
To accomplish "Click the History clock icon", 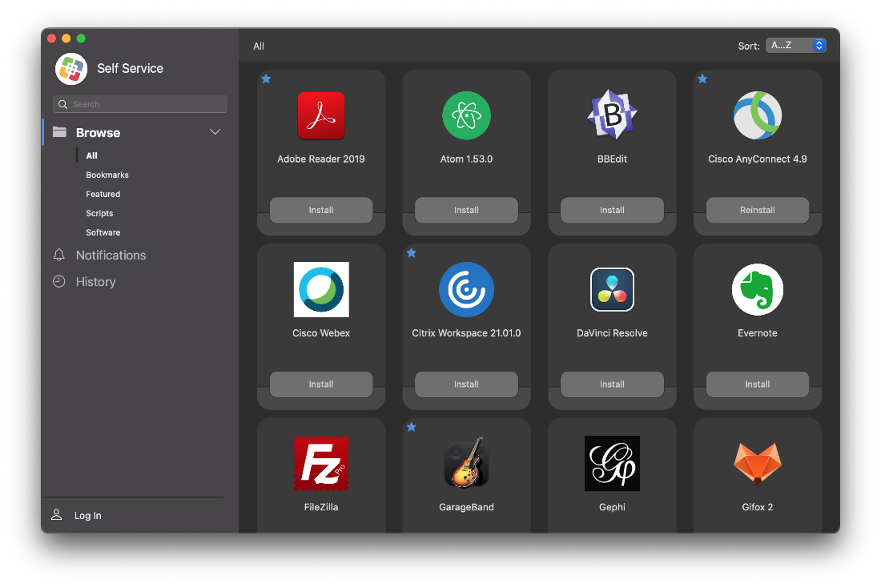I will 59,281.
